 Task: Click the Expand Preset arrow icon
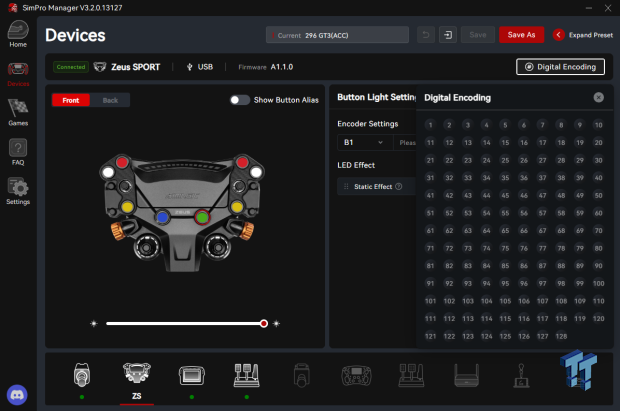click(558, 35)
